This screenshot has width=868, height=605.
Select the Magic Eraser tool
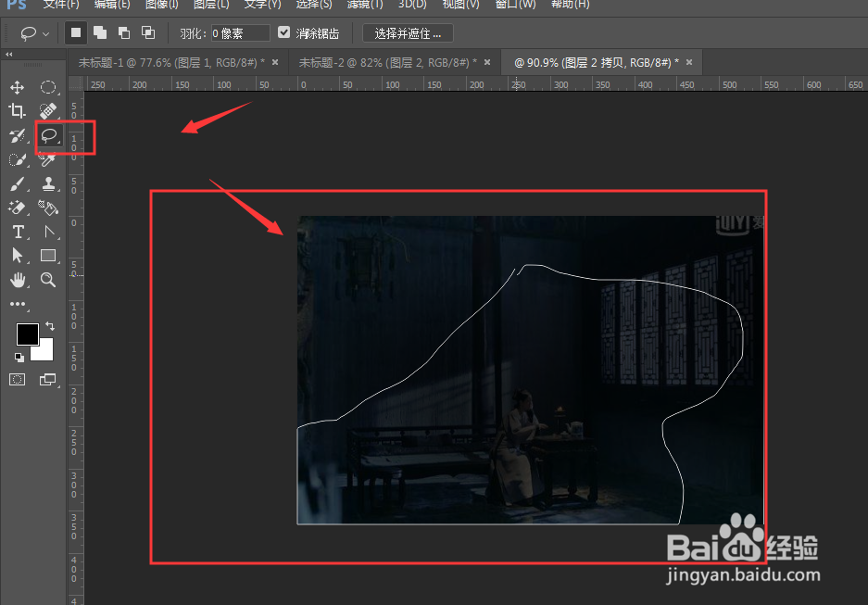coord(18,208)
